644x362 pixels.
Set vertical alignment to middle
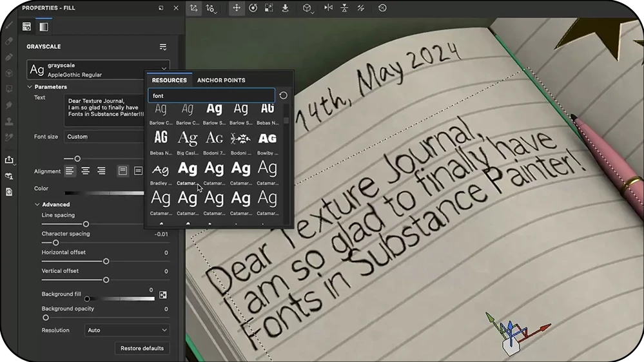click(x=139, y=171)
